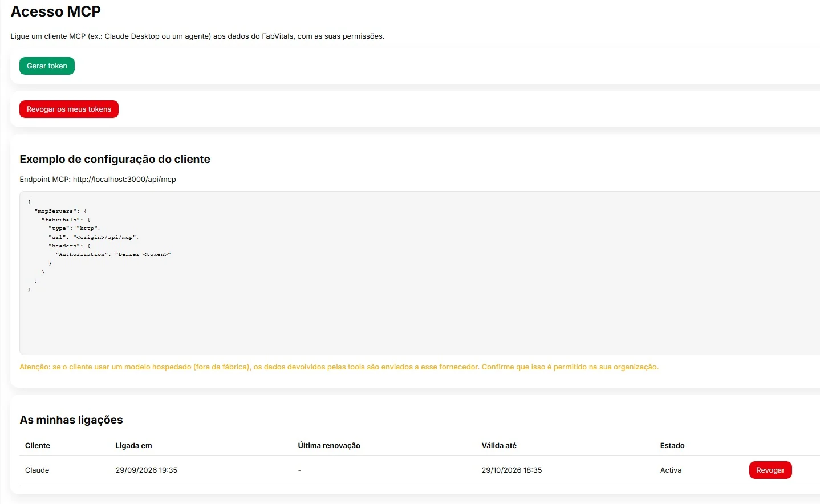
Task: Click the Cliente column header
Action: point(38,446)
